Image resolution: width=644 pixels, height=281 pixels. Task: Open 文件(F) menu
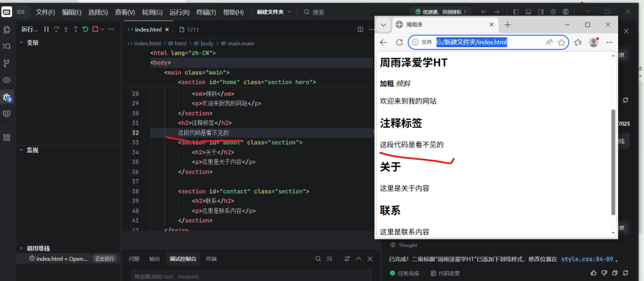(45, 12)
